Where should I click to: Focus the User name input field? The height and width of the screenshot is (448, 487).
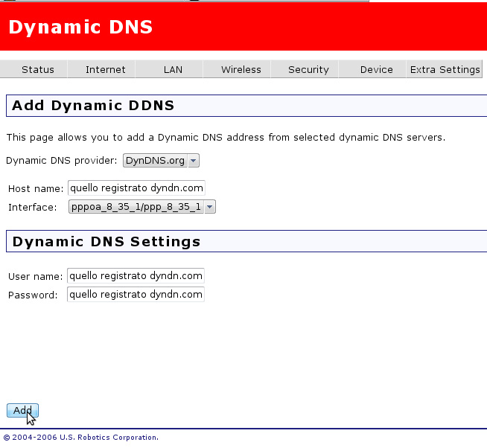tap(136, 276)
